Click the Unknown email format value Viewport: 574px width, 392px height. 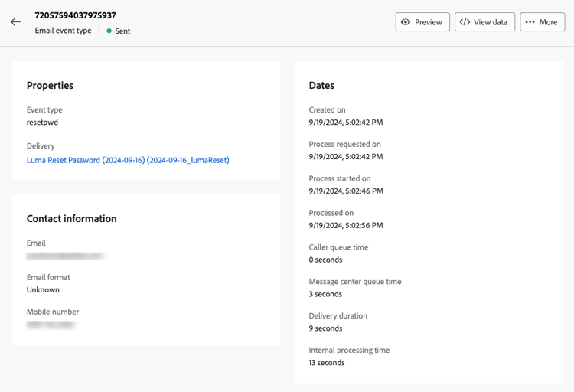coord(43,290)
